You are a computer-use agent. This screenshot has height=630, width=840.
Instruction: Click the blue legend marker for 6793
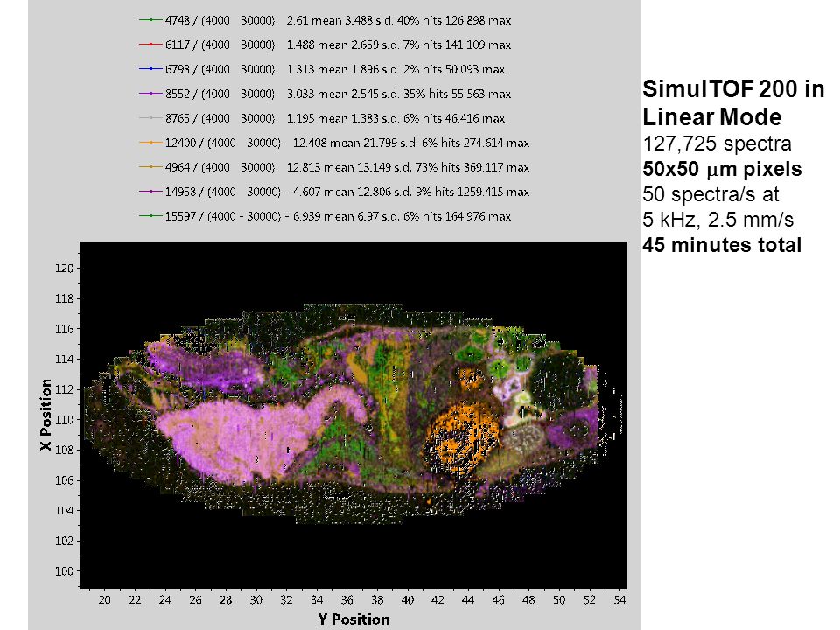pyautogui.click(x=150, y=69)
